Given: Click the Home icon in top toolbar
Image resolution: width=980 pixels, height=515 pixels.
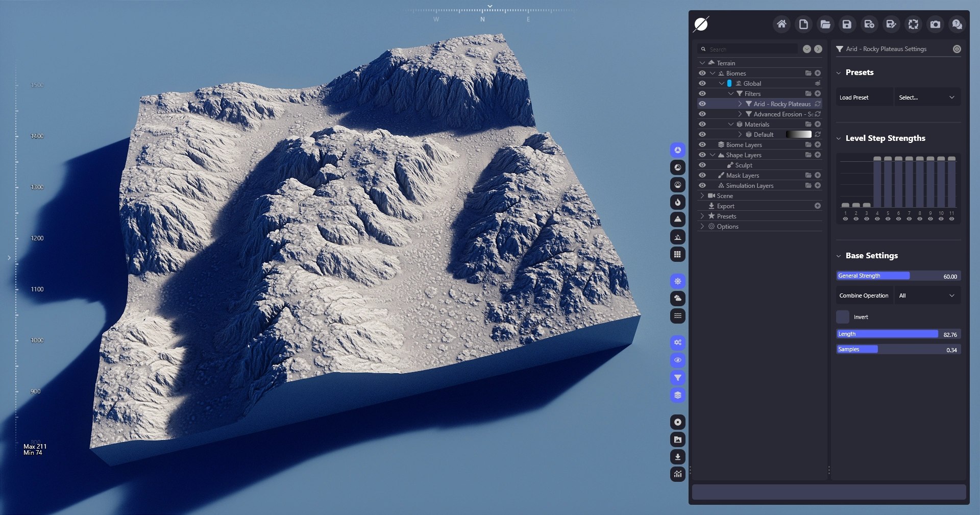Looking at the screenshot, I should click(x=781, y=24).
